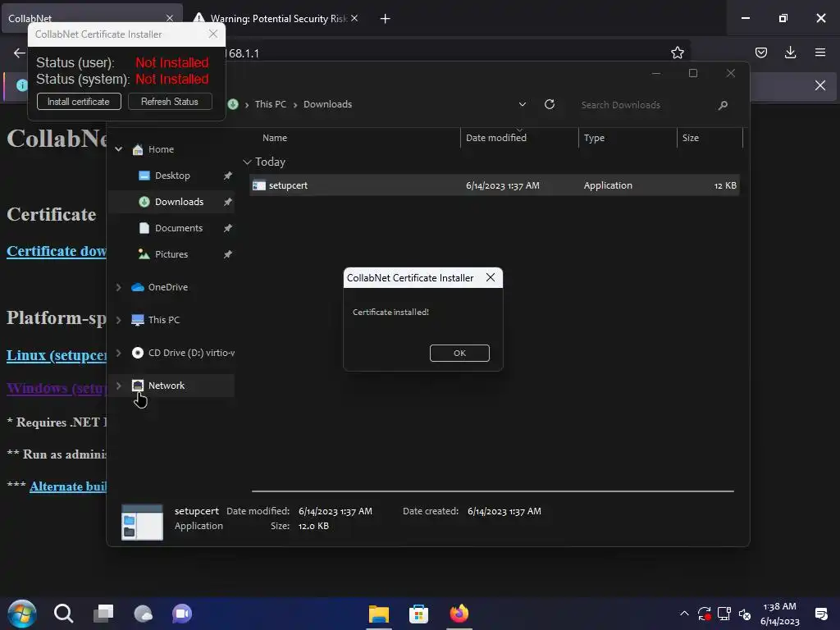The image size is (840, 630).
Task: Click the Refresh Status button
Action: [x=170, y=101]
